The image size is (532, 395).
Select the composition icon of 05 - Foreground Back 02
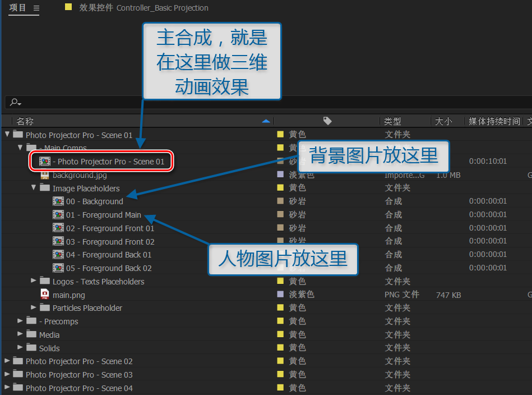pos(58,268)
